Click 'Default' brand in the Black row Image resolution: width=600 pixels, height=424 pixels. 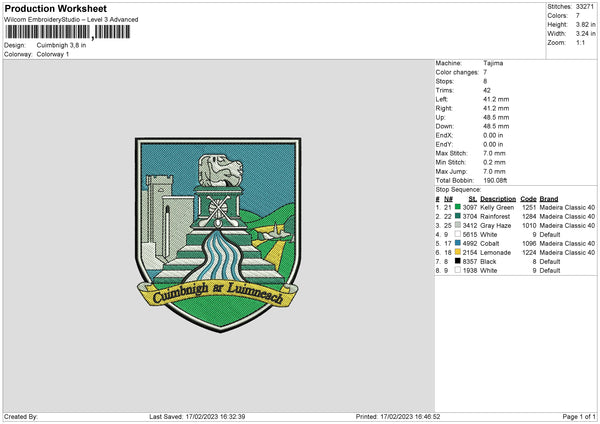tap(550, 261)
